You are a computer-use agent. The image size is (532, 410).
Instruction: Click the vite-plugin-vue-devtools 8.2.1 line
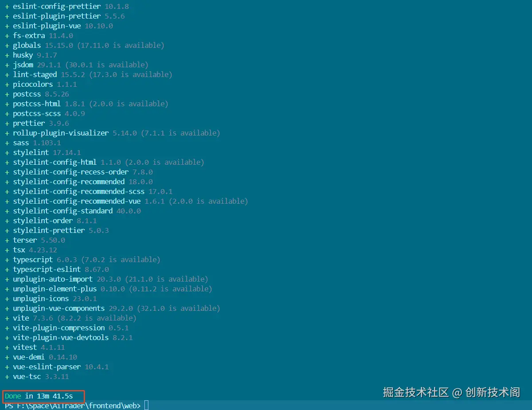(69, 338)
